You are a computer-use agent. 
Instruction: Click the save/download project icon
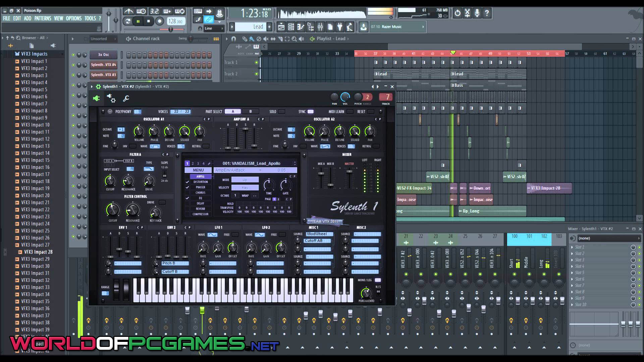tap(363, 27)
